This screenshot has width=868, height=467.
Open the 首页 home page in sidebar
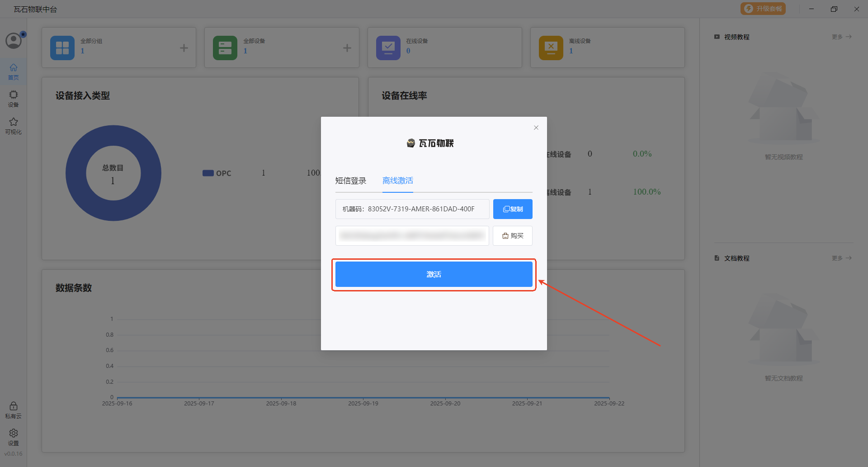coord(14,71)
